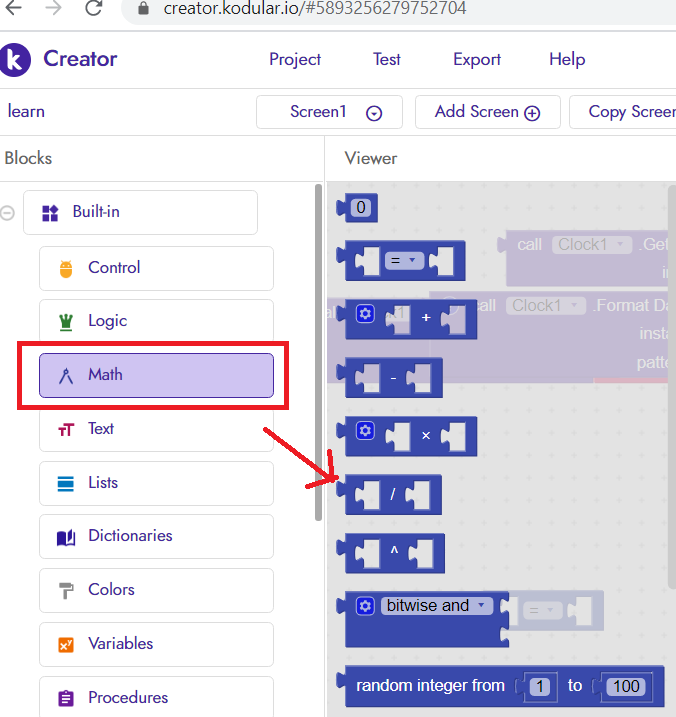Click the gear icon on addition block
Image resolution: width=676 pixels, height=717 pixels.
coord(365,314)
